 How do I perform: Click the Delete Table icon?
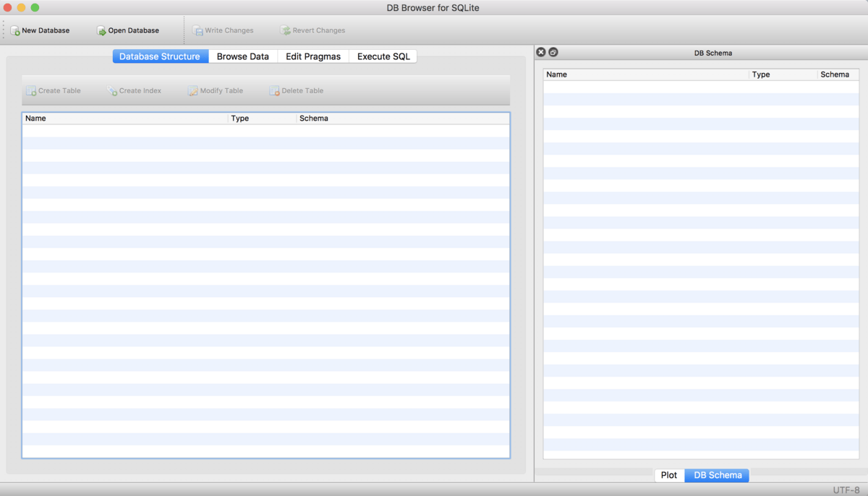274,91
